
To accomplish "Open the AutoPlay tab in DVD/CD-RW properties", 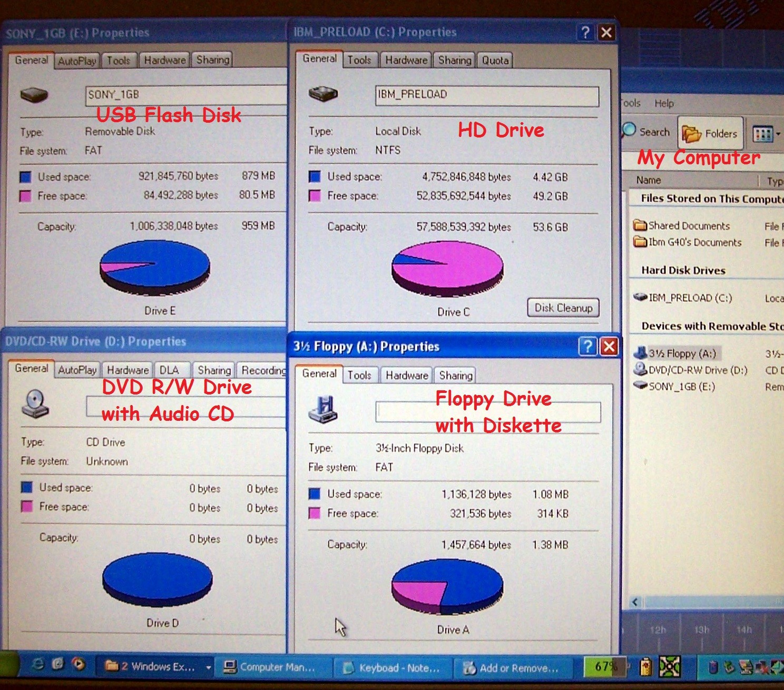I will (77, 370).
